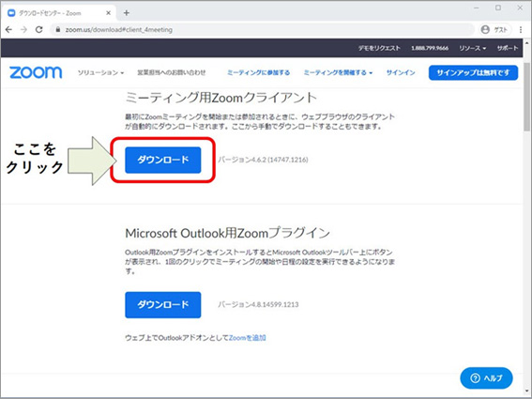The height and width of the screenshot is (399, 532).
Task: Click サポート in the top bar
Action: (x=508, y=48)
